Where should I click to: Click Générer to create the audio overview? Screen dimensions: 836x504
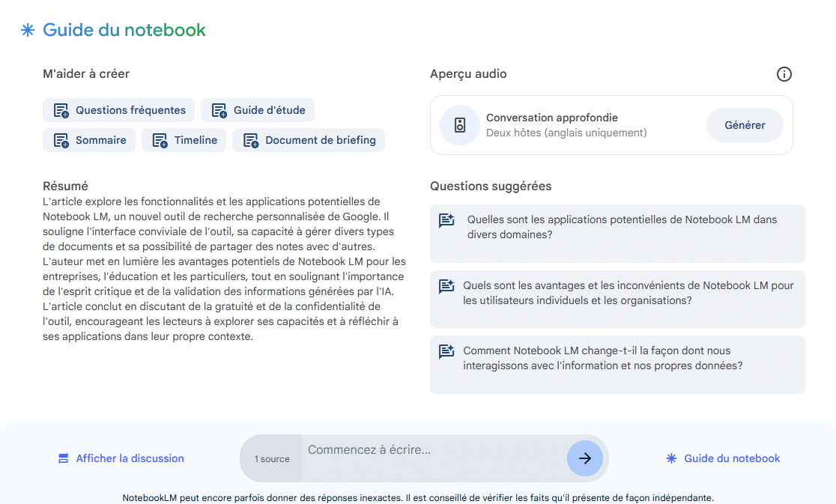point(745,125)
